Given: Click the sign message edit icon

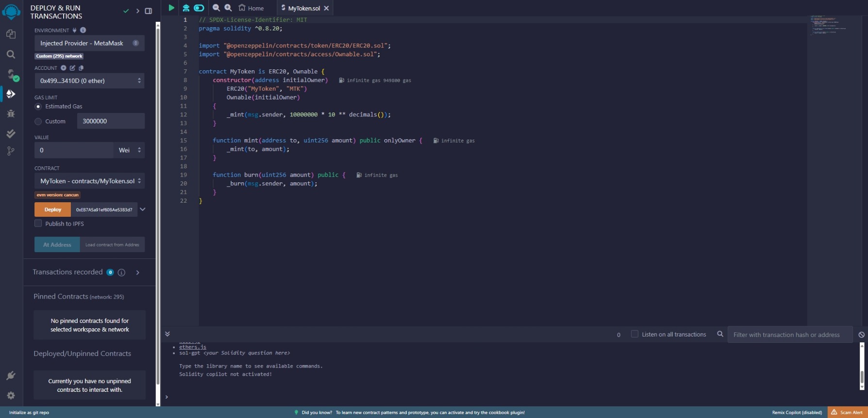Looking at the screenshot, I should click(x=72, y=68).
